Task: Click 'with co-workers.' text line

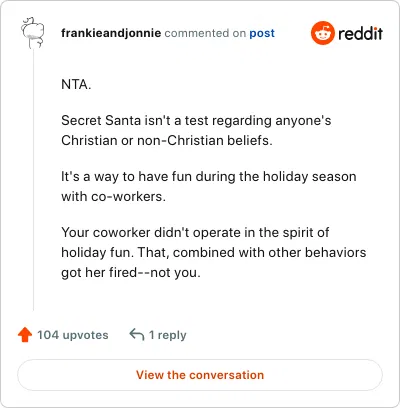Action: pyautogui.click(x=113, y=196)
